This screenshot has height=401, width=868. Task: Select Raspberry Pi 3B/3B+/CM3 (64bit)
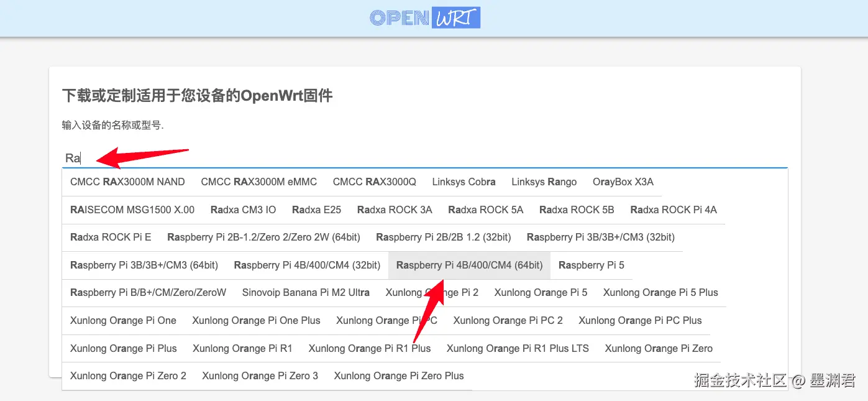coord(144,265)
